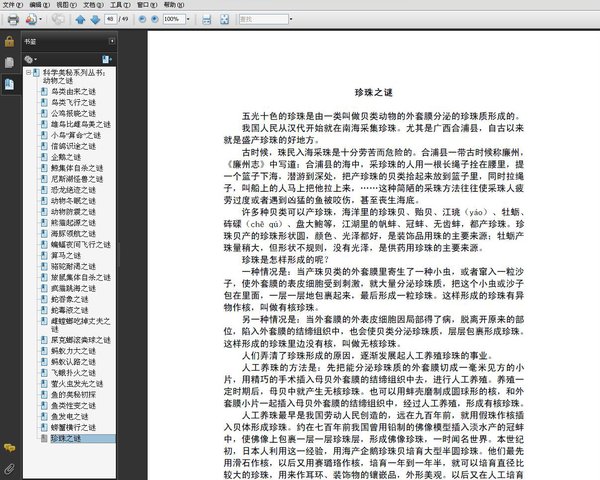Open bookmark 信鸽识途之谜
The image size is (600, 480).
73,146
